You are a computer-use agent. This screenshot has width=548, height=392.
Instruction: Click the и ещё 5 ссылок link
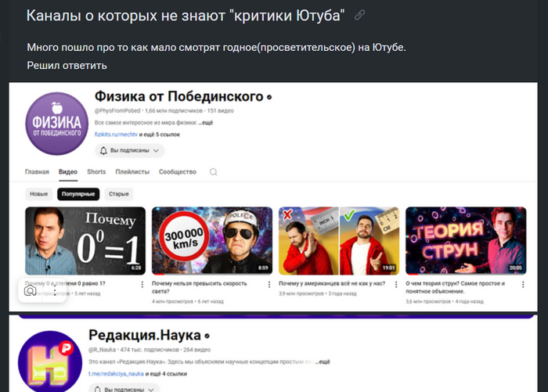(x=160, y=135)
